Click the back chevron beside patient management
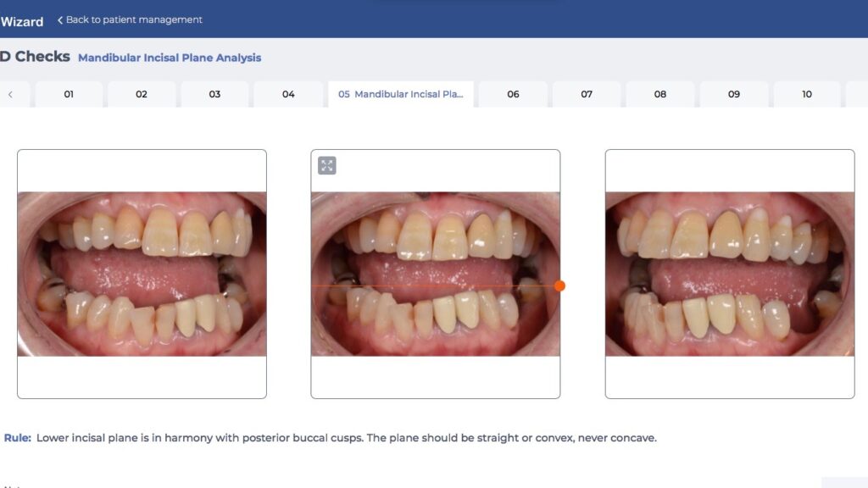The width and height of the screenshot is (868, 488). point(60,19)
